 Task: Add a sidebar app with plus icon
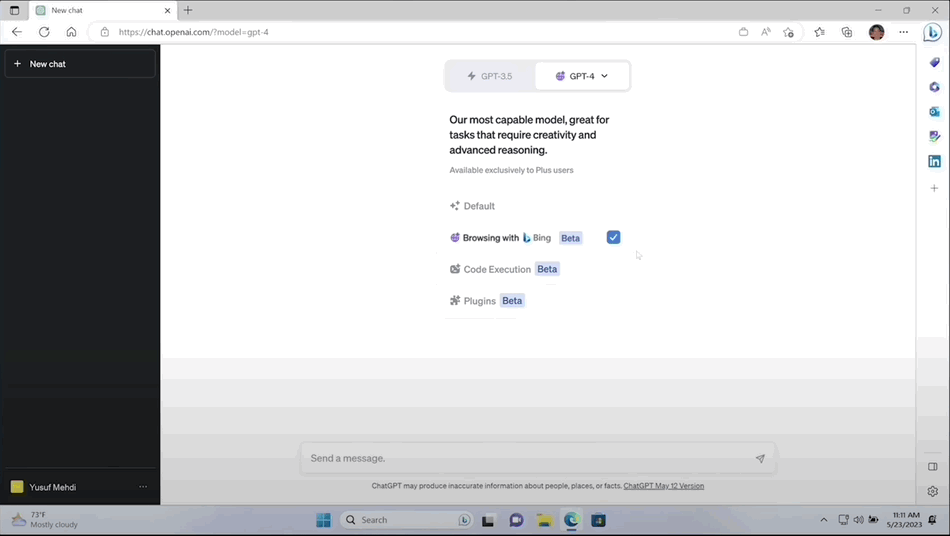tap(934, 188)
